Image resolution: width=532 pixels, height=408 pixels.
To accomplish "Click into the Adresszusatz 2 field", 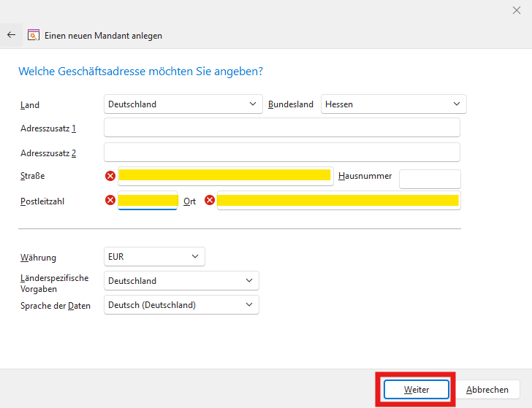I will pyautogui.click(x=282, y=152).
